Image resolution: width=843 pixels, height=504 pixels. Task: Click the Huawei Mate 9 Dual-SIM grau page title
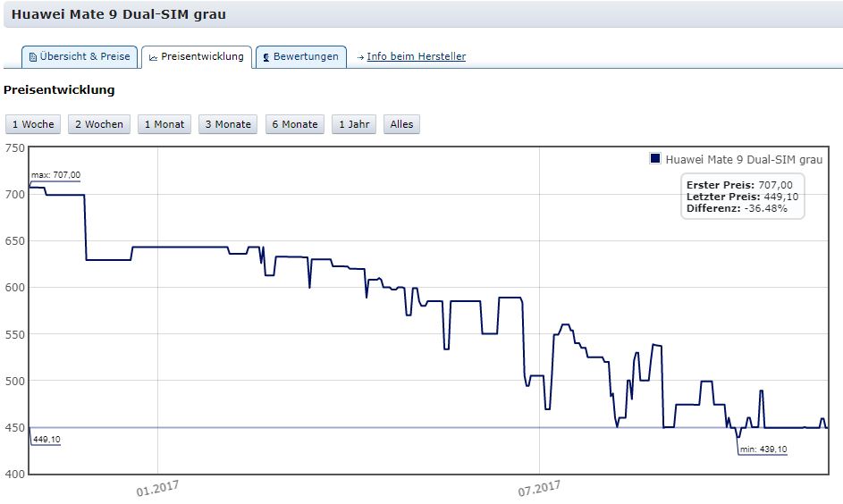click(118, 14)
